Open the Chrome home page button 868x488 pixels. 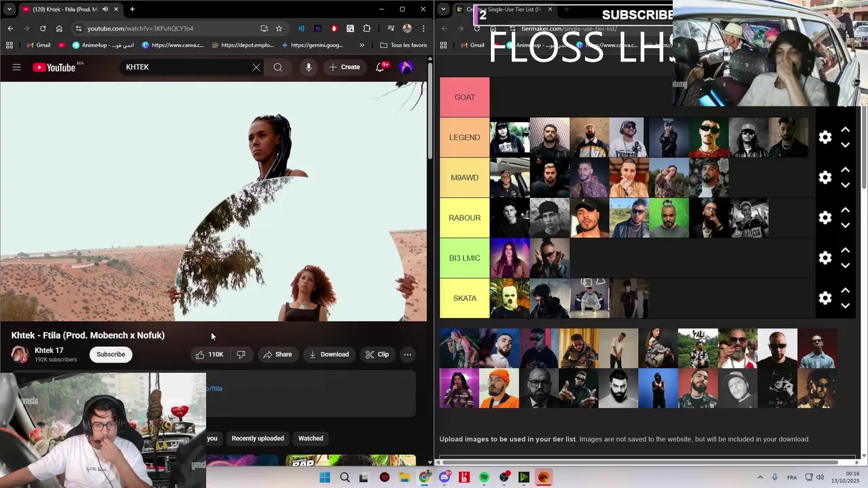click(59, 28)
